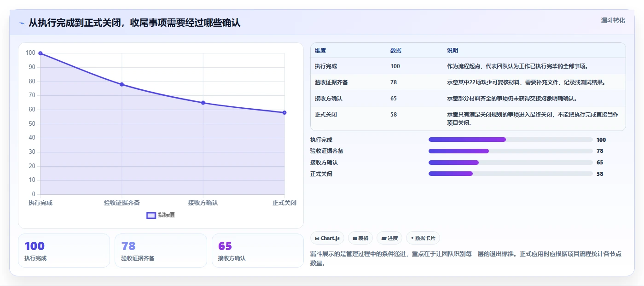Open the data card showing 65 接收方确认
644x286 pixels.
(x=258, y=251)
